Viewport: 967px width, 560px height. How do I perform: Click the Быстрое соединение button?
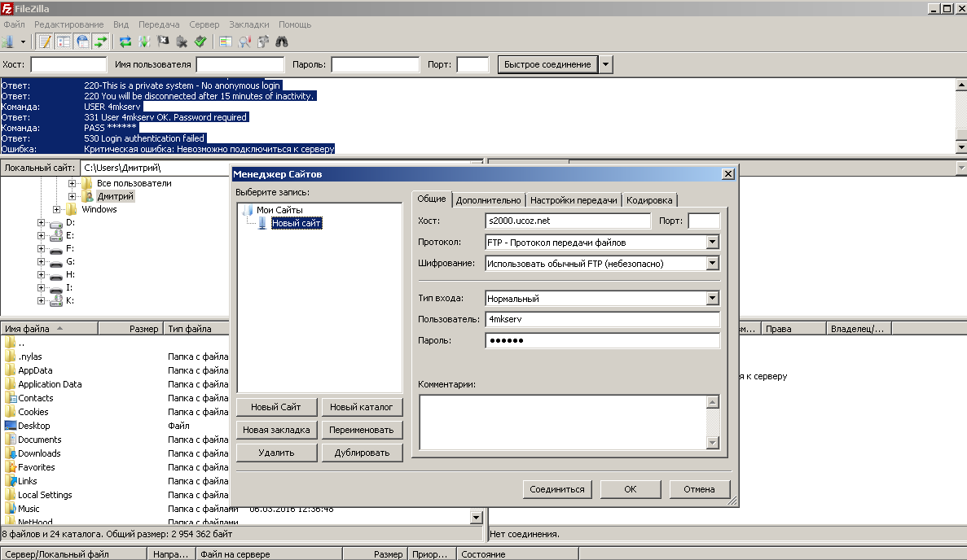pyautogui.click(x=547, y=64)
